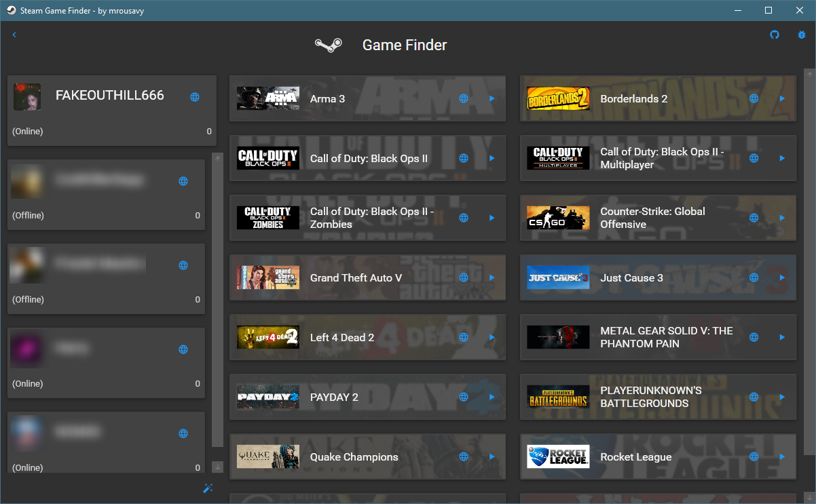Open globe icon of first offline friend
Viewport: 816px width, 504px height.
coord(183,181)
